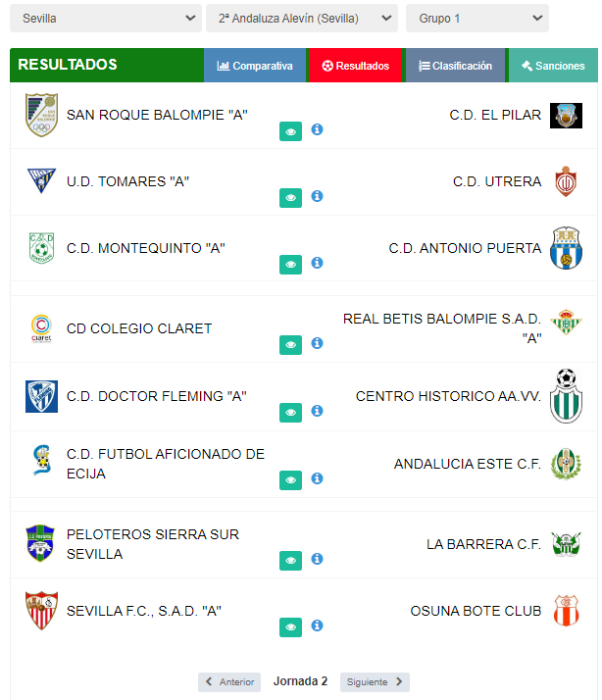The image size is (602, 700).
Task: Click info icon for Sevilla vs Osuna match
Action: (x=317, y=625)
